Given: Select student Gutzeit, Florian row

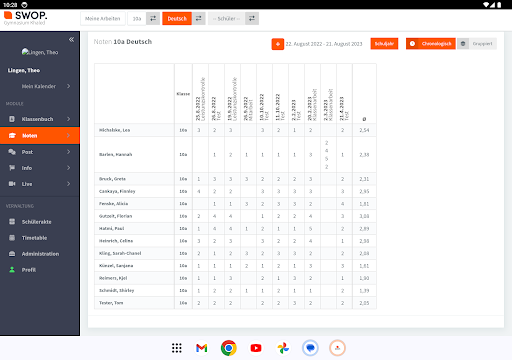Looking at the screenshot, I should pyautogui.click(x=235, y=216).
